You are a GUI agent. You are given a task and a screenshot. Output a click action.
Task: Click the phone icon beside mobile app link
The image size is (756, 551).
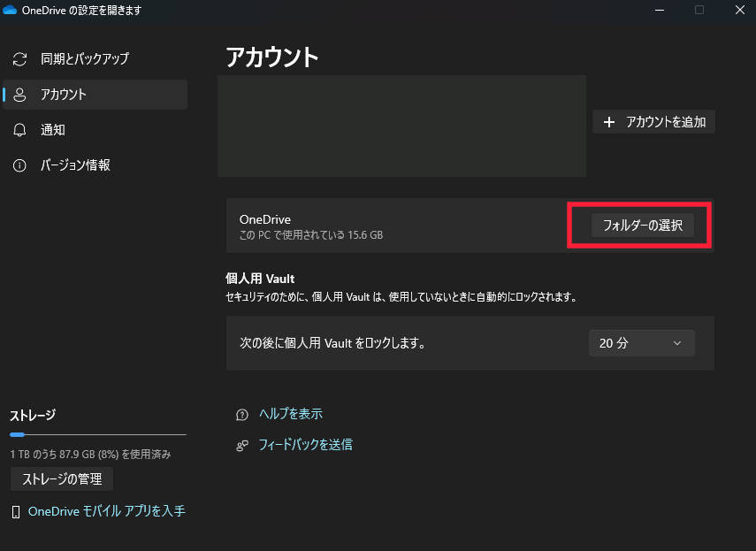(x=16, y=512)
